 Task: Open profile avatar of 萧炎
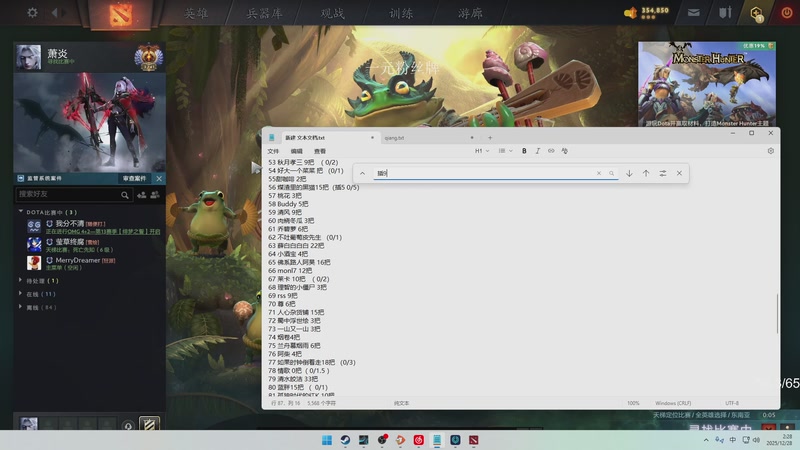(x=29, y=57)
